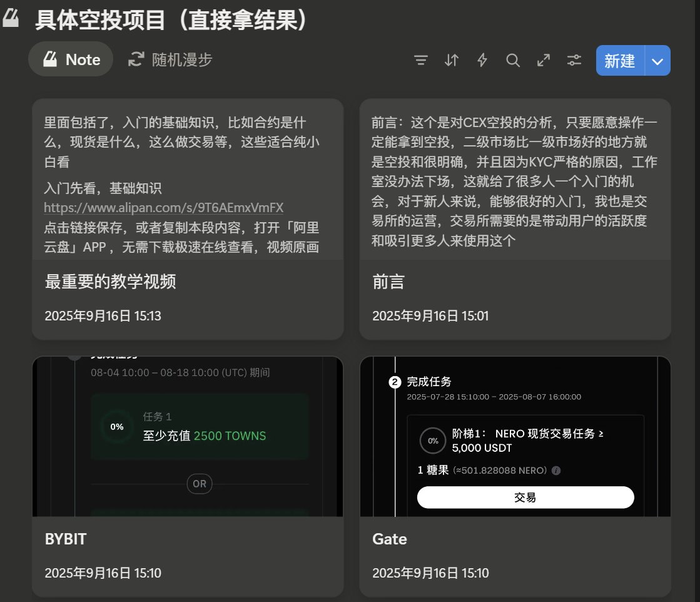
Task: Click date 2025年9月16日 15:13
Action: 103,316
